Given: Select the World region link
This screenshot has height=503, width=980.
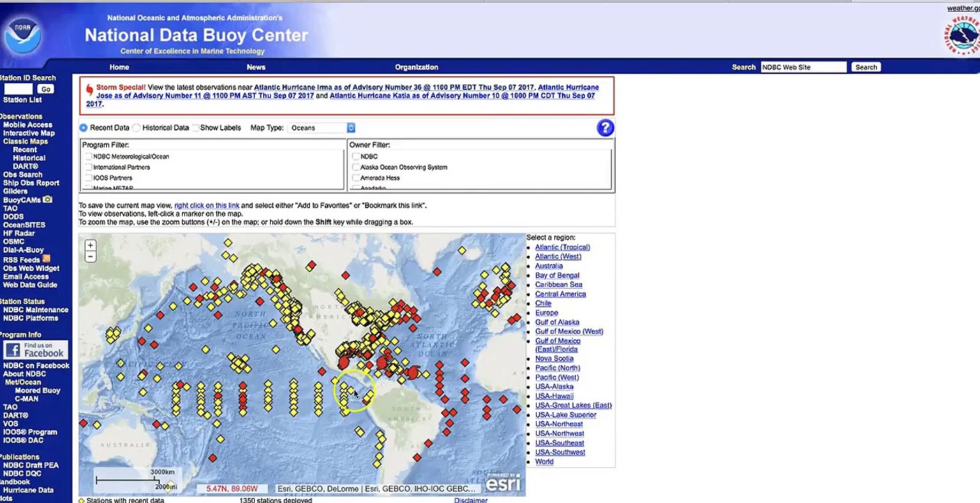Looking at the screenshot, I should pos(544,462).
